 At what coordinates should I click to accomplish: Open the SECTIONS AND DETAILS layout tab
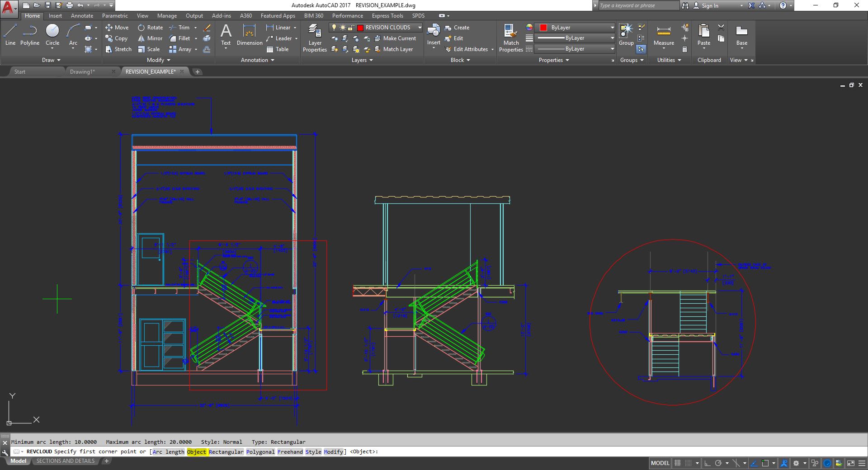(x=66, y=461)
